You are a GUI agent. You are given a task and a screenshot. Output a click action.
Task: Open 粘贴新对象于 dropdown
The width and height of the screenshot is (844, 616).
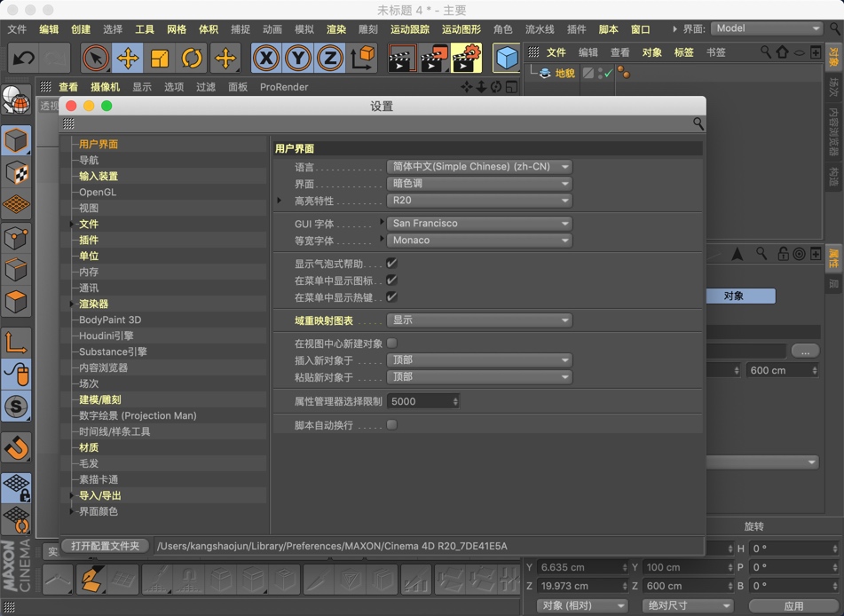479,377
